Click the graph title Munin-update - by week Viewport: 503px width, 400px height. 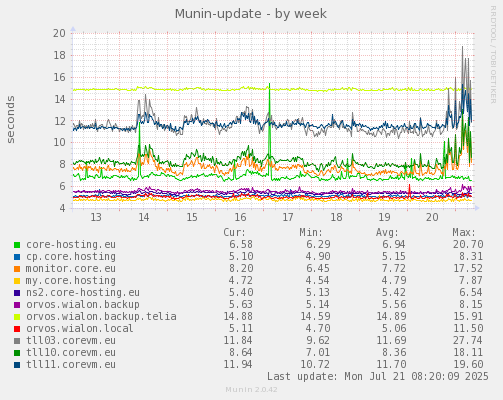(x=251, y=14)
